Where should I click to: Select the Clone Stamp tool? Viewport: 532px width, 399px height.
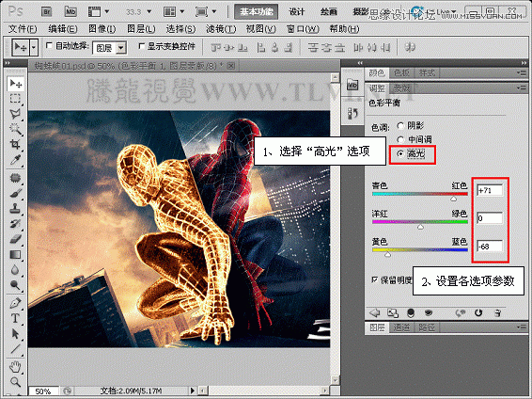click(x=15, y=209)
